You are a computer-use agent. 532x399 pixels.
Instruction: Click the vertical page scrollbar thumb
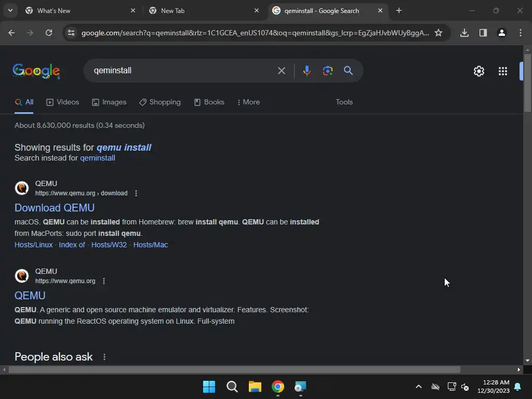click(x=527, y=83)
